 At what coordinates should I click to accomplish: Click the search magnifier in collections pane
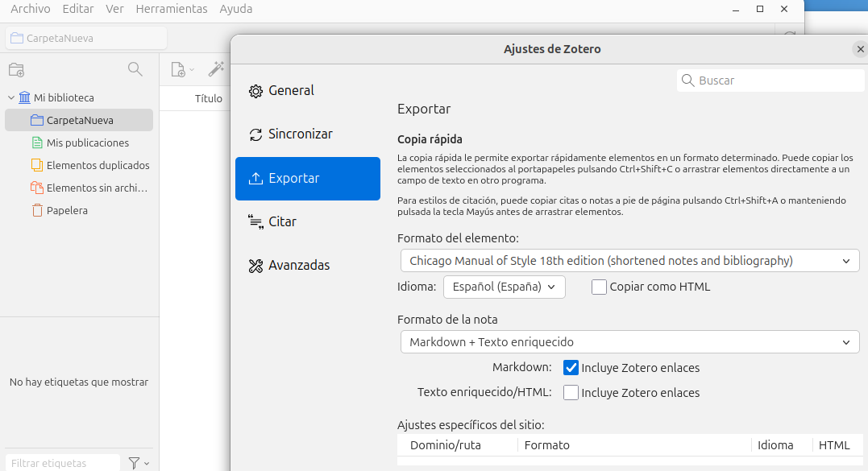(135, 69)
